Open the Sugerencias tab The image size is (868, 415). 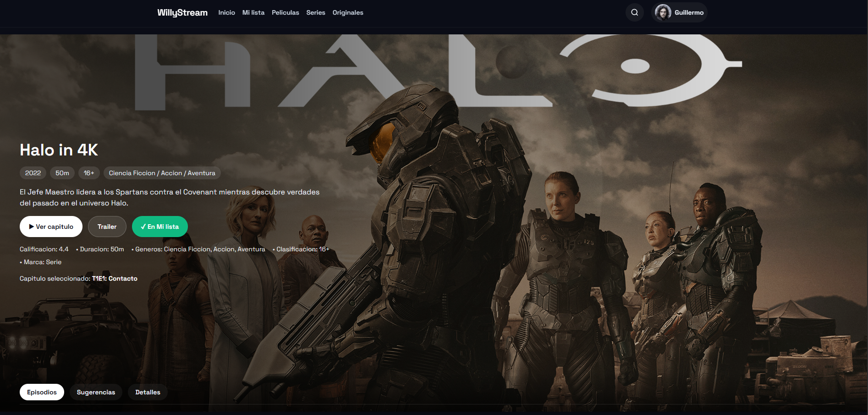tap(96, 392)
